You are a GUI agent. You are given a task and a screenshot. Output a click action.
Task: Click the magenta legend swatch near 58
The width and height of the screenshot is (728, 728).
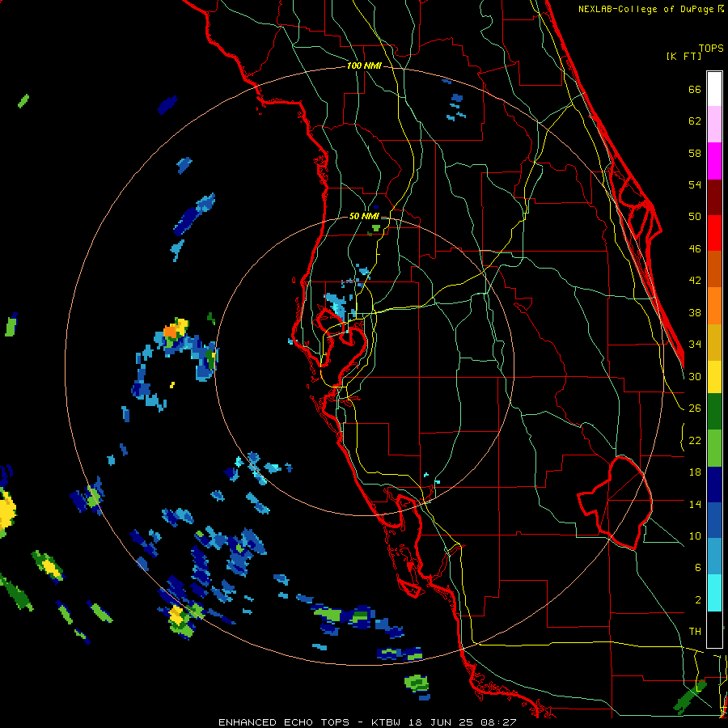pyautogui.click(x=714, y=161)
